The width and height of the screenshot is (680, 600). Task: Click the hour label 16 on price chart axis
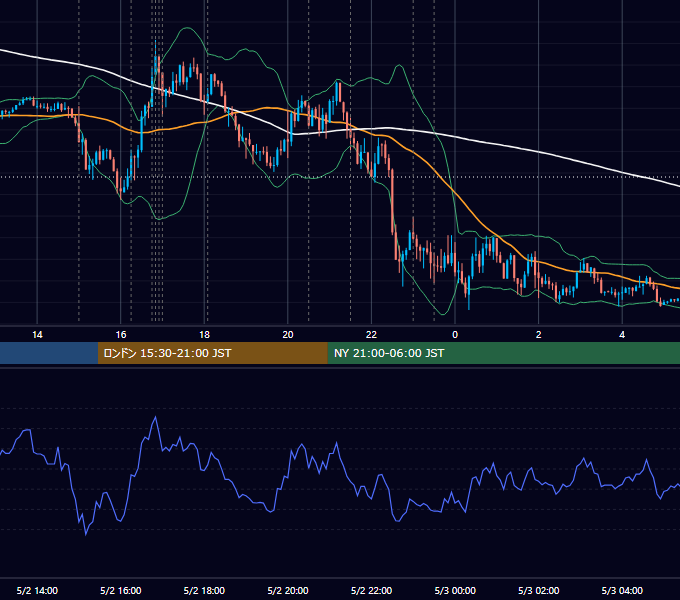click(121, 335)
